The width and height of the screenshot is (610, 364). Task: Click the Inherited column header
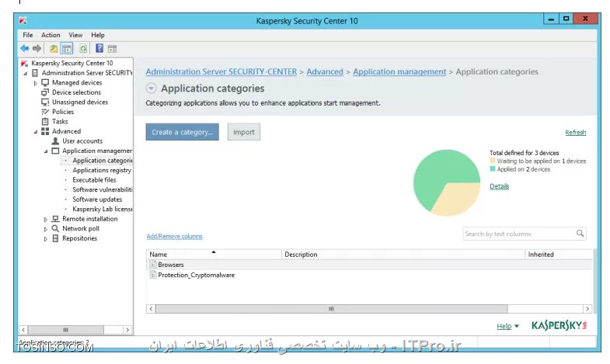tap(559, 255)
